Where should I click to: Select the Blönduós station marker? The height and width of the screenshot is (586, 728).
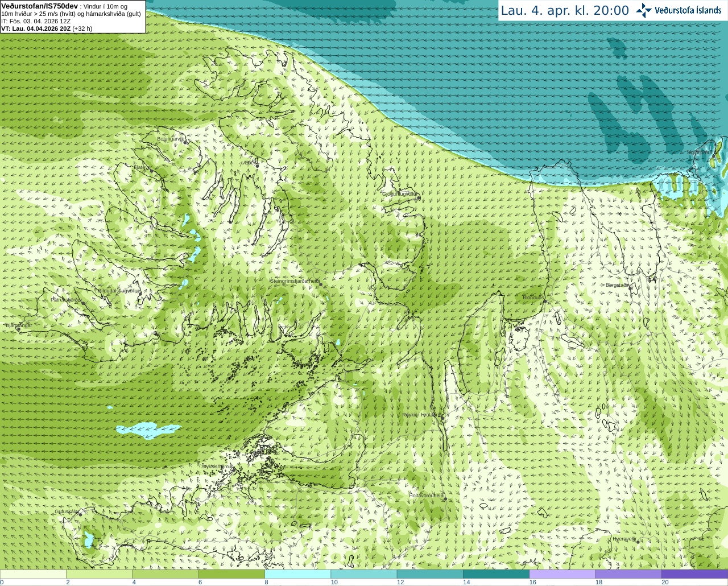click(x=545, y=300)
